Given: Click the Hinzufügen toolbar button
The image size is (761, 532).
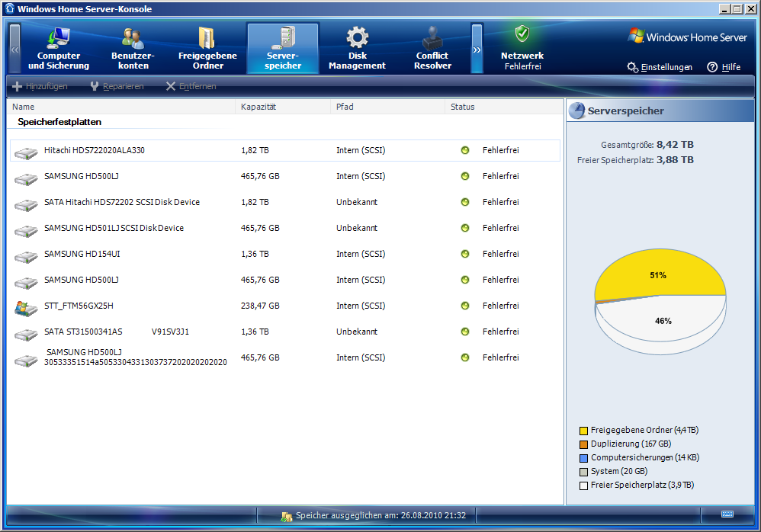Looking at the screenshot, I should pos(40,86).
